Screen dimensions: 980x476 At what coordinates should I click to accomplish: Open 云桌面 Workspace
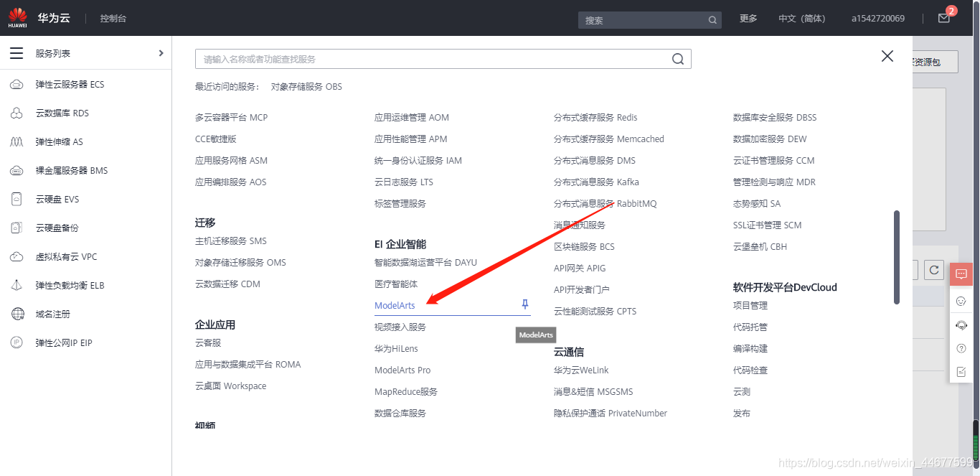230,386
